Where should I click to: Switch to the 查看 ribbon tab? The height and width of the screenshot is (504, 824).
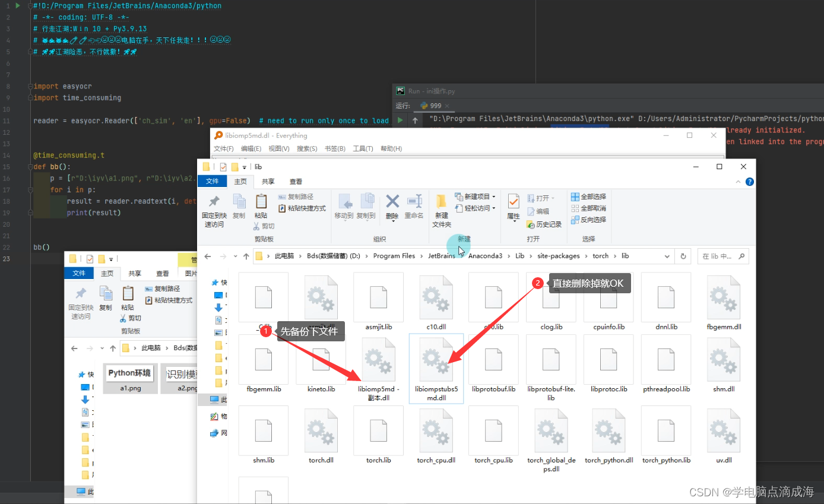click(296, 182)
